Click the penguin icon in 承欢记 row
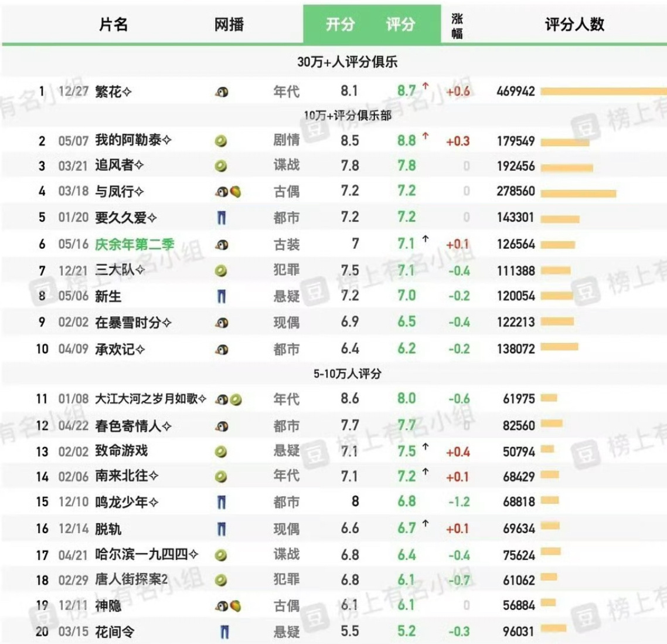The image size is (667, 644). pyautogui.click(x=221, y=350)
